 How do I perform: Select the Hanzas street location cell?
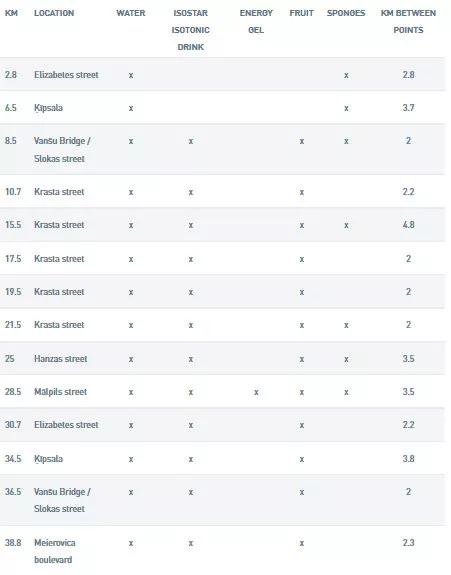60,359
